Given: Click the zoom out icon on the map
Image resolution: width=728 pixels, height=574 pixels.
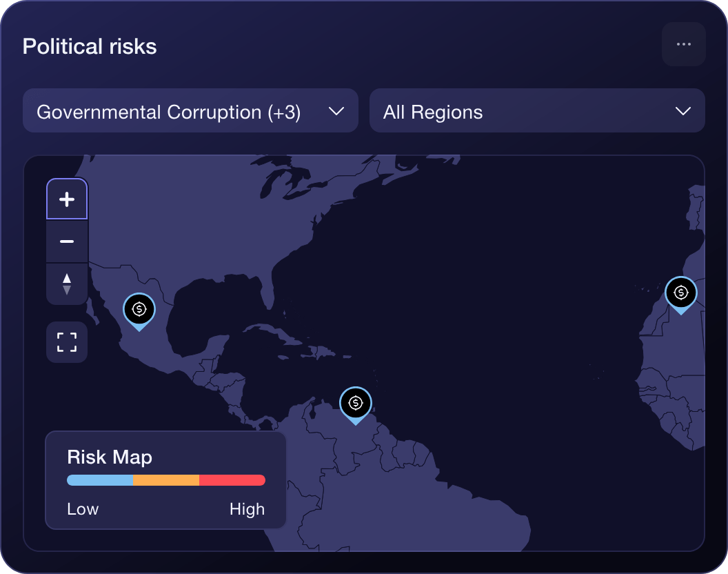Looking at the screenshot, I should pos(66,241).
